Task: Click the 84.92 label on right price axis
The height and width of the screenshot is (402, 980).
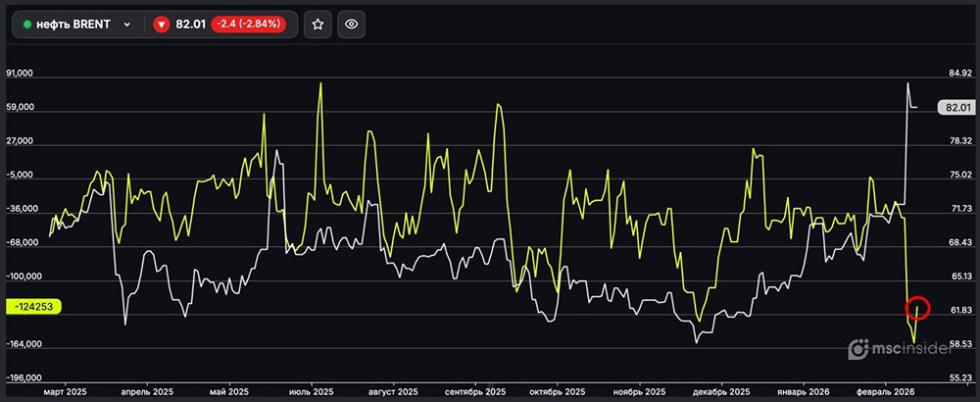Action: tap(959, 74)
